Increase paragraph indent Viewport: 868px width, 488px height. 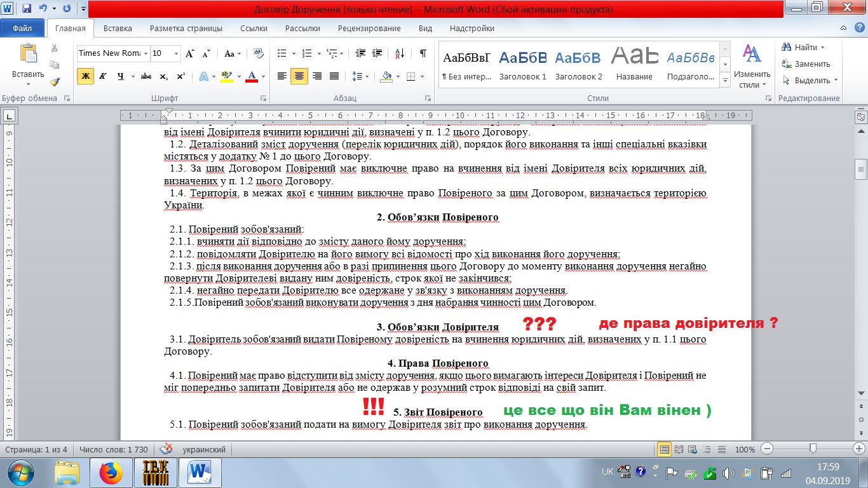click(x=377, y=53)
